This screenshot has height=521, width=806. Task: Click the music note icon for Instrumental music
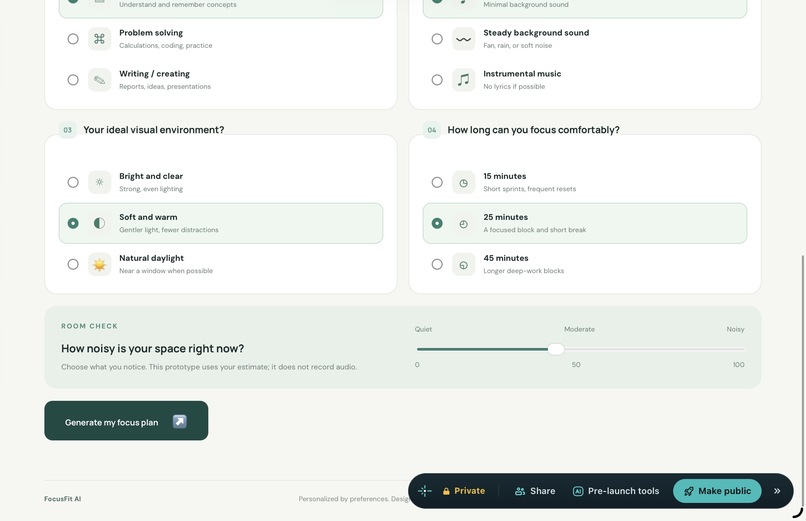[x=463, y=80]
